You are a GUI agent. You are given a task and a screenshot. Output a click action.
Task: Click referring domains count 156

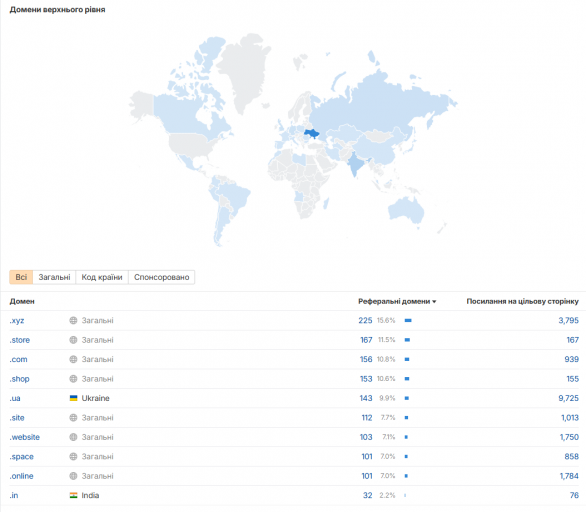click(x=366, y=360)
